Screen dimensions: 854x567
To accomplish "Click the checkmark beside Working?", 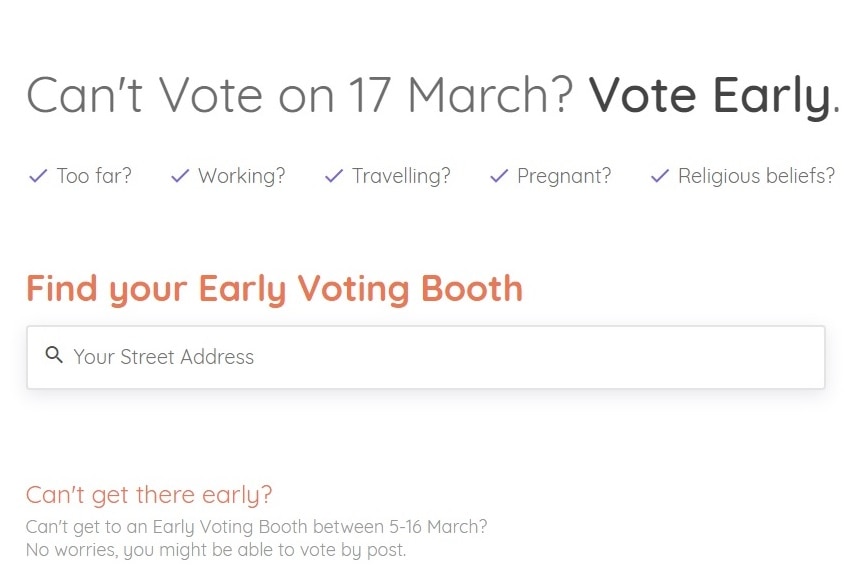I will (x=180, y=176).
